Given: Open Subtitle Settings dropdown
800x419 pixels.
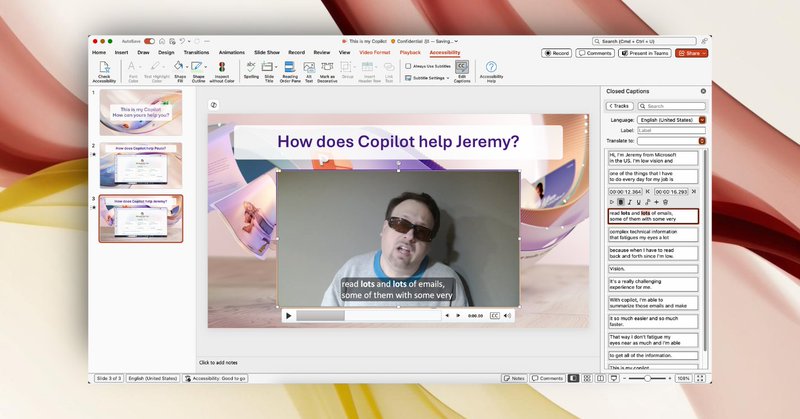Looking at the screenshot, I should pyautogui.click(x=427, y=78).
